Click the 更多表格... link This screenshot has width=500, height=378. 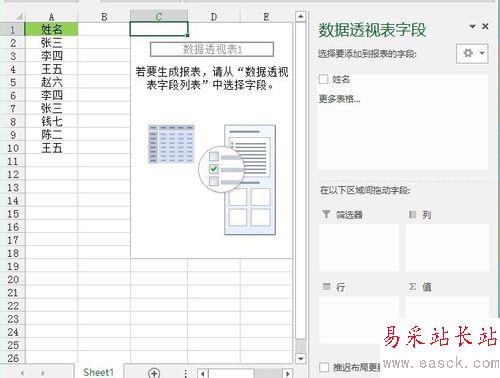339,99
